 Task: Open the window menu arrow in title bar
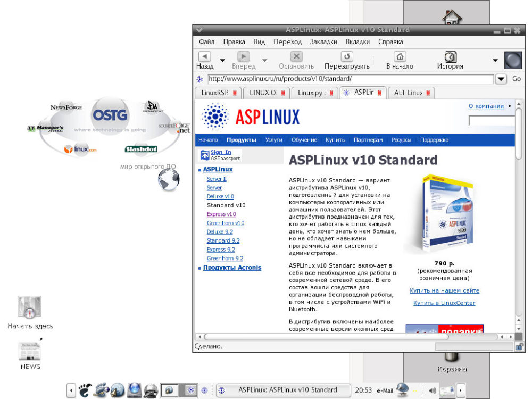(199, 30)
